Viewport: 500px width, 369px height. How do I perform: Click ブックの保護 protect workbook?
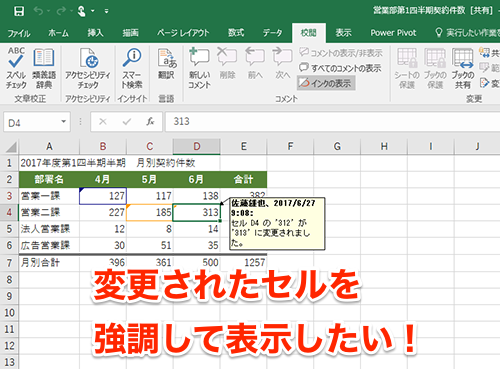[435, 68]
